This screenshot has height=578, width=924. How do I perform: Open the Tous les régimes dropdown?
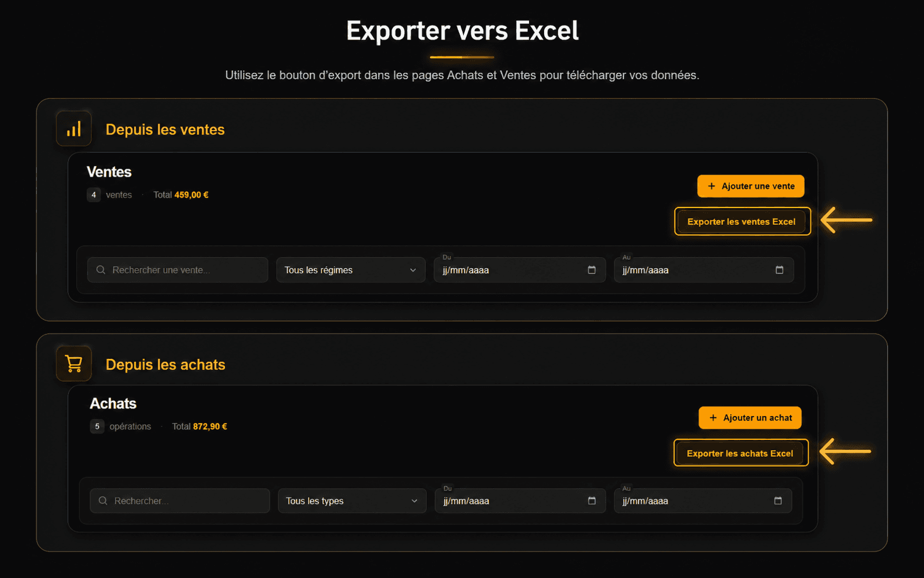click(x=351, y=270)
